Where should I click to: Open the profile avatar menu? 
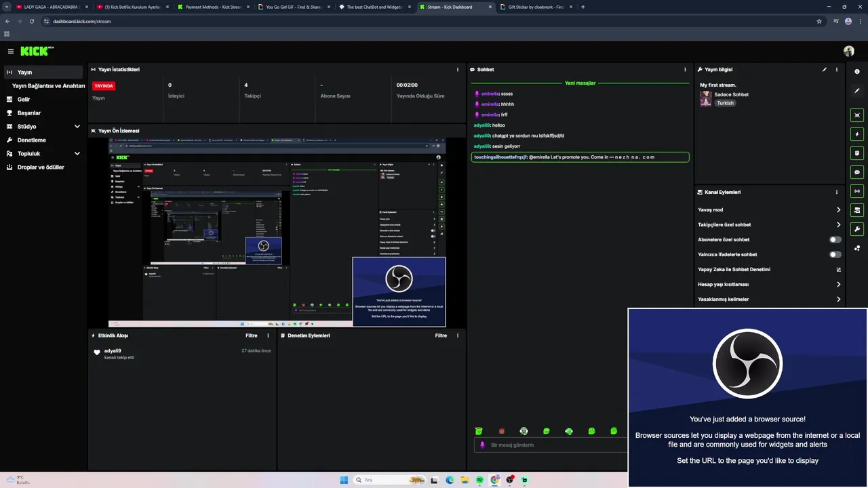click(x=848, y=51)
